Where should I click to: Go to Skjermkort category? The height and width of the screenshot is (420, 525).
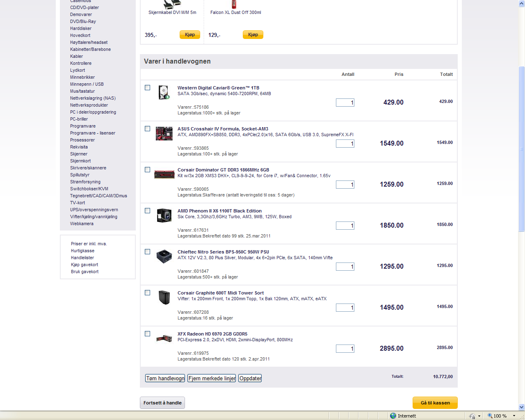point(80,161)
